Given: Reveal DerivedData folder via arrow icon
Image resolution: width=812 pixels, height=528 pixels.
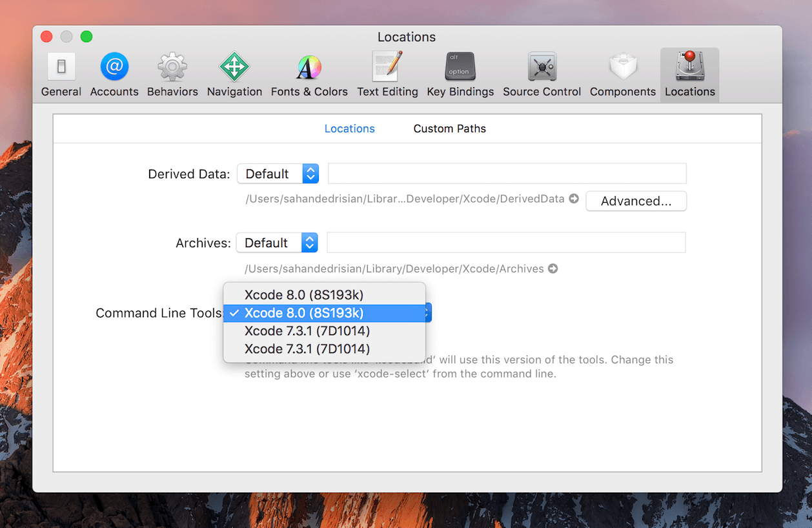Looking at the screenshot, I should point(574,199).
